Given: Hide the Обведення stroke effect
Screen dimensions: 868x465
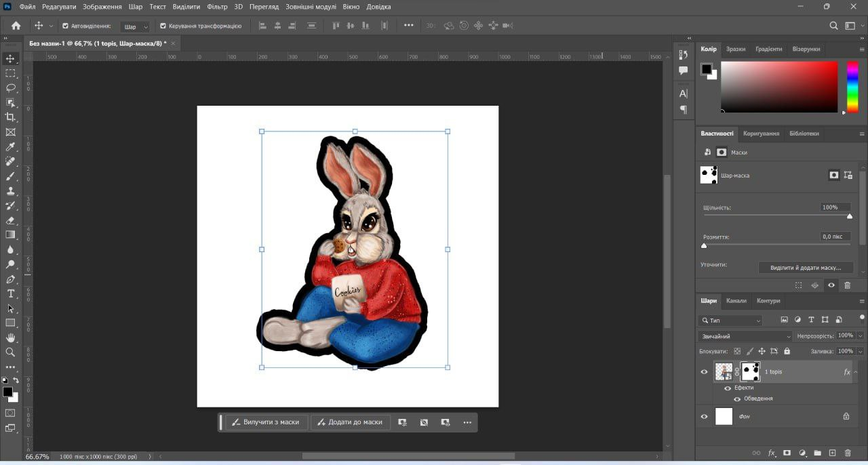Looking at the screenshot, I should point(737,399).
